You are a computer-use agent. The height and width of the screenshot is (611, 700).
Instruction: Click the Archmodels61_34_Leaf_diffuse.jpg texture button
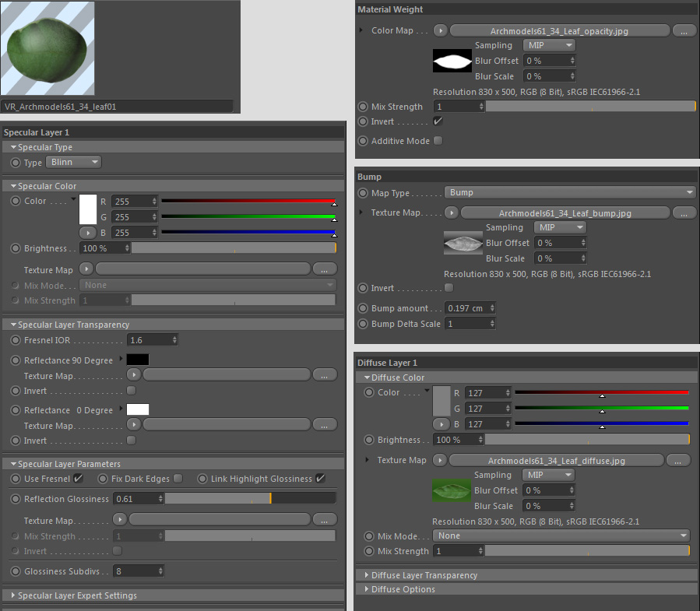pyautogui.click(x=556, y=460)
